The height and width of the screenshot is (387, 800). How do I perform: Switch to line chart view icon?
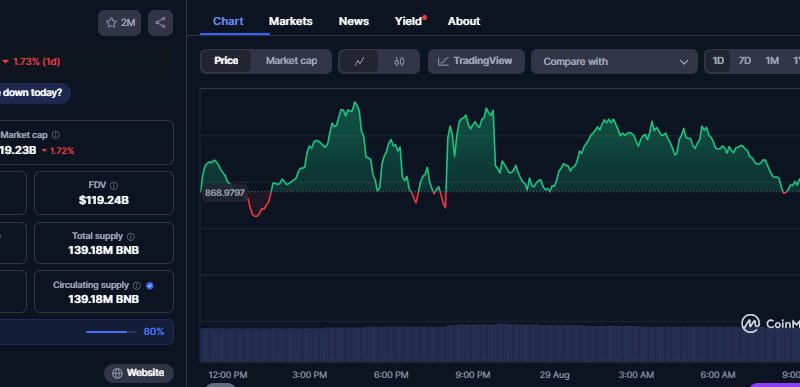(x=360, y=62)
